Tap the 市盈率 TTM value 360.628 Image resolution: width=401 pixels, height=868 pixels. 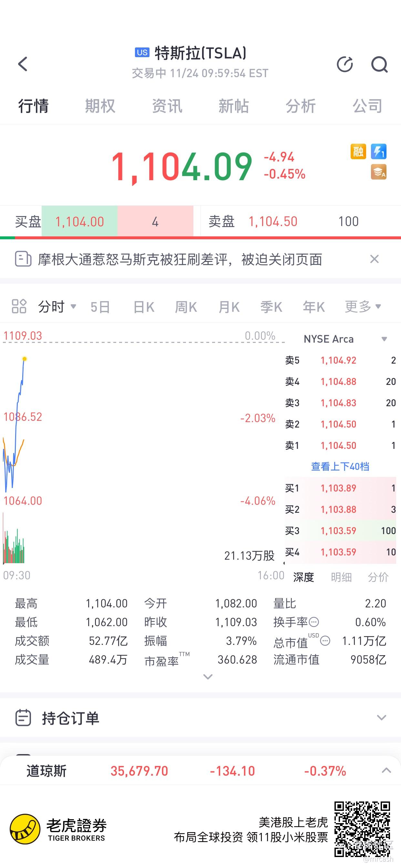coord(237,659)
